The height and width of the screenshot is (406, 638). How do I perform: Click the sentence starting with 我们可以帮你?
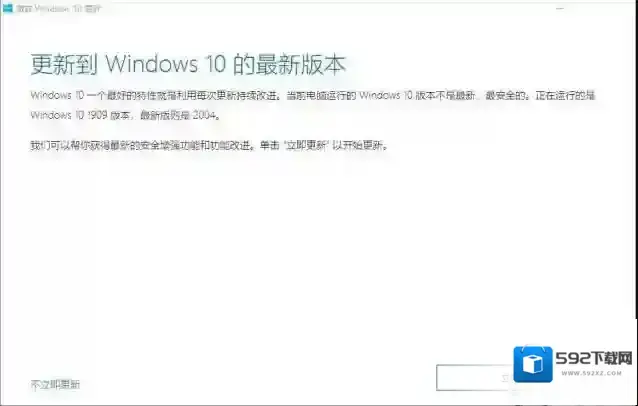[210, 145]
